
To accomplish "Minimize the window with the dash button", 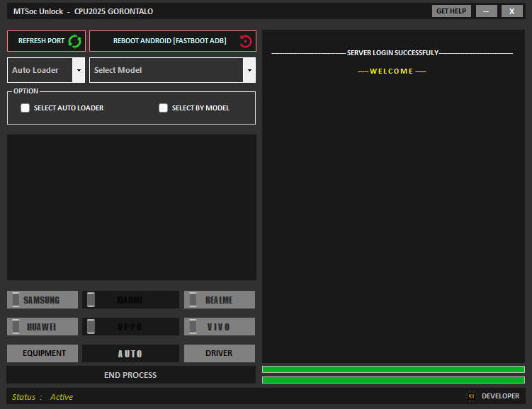I will coord(486,11).
